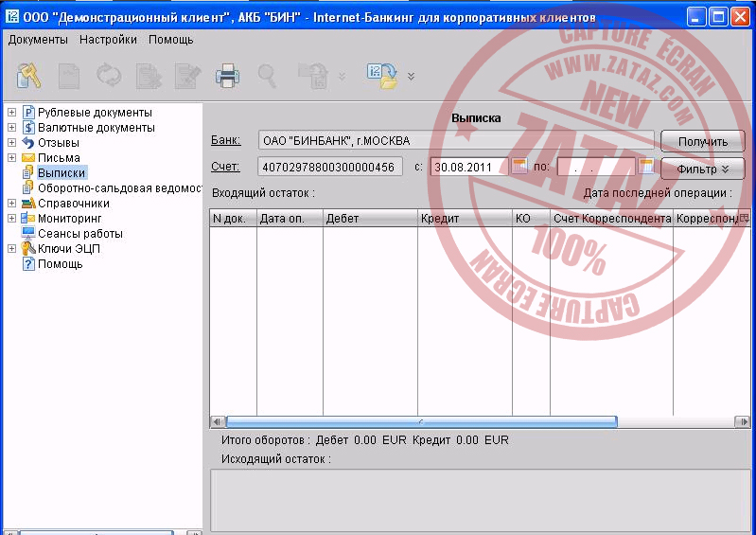The width and height of the screenshot is (756, 535).
Task: Click the export documents toolbar icon
Action: [312, 76]
